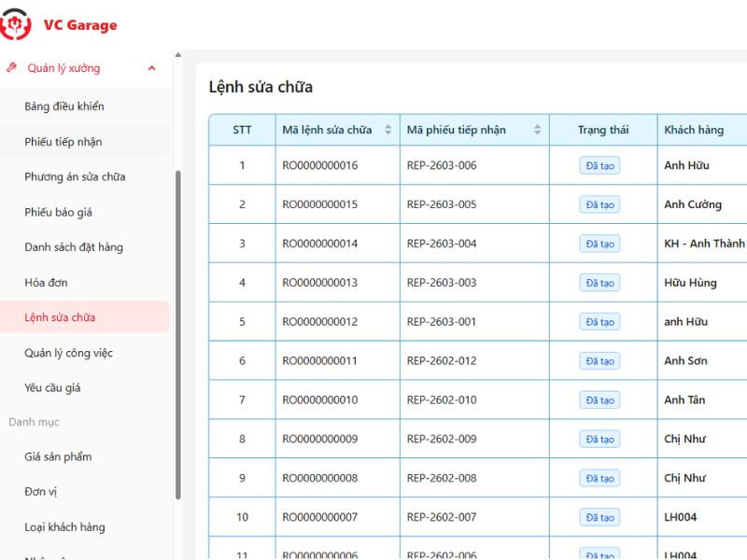This screenshot has width=747, height=560.
Task: Collapse the Quản lý xưởng section
Action: click(151, 67)
